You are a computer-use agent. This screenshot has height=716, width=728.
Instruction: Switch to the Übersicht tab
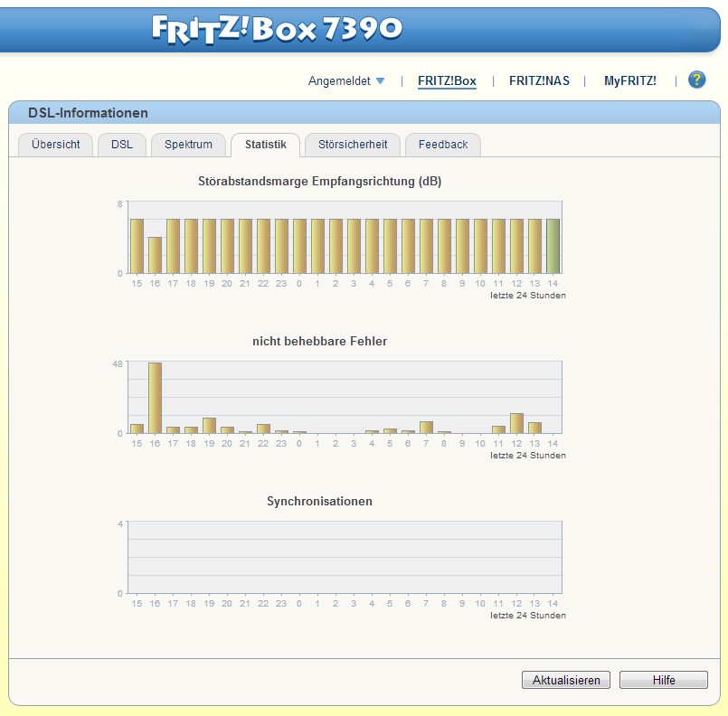56,145
